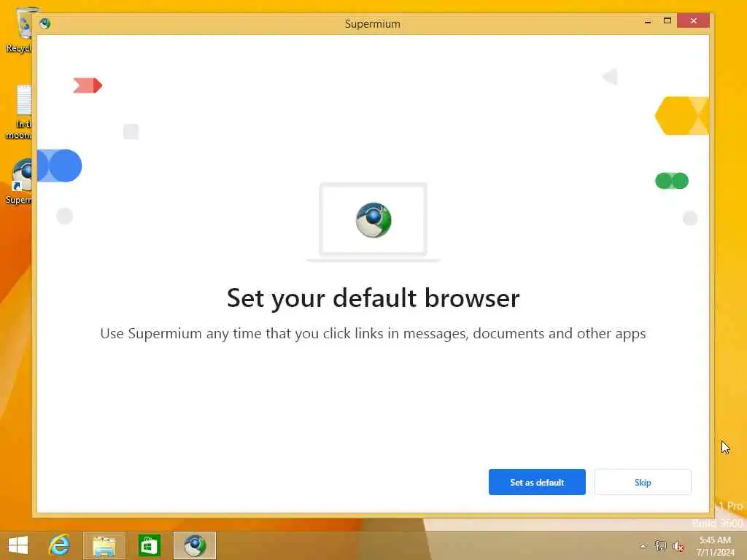This screenshot has height=560, width=747.
Task: Launch Internet Explorer from taskbar
Action: [60, 545]
